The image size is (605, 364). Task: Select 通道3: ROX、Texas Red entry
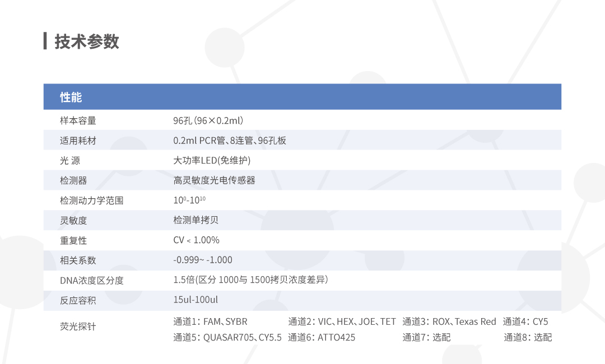449,321
